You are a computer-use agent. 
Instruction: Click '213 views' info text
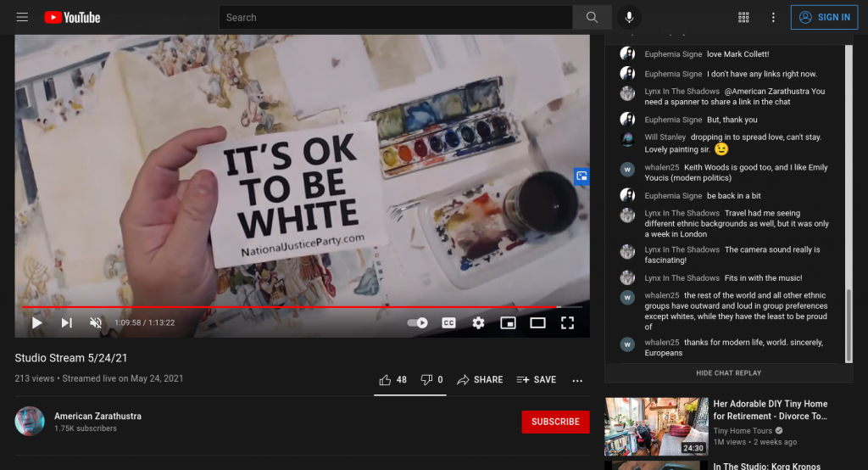click(34, 378)
